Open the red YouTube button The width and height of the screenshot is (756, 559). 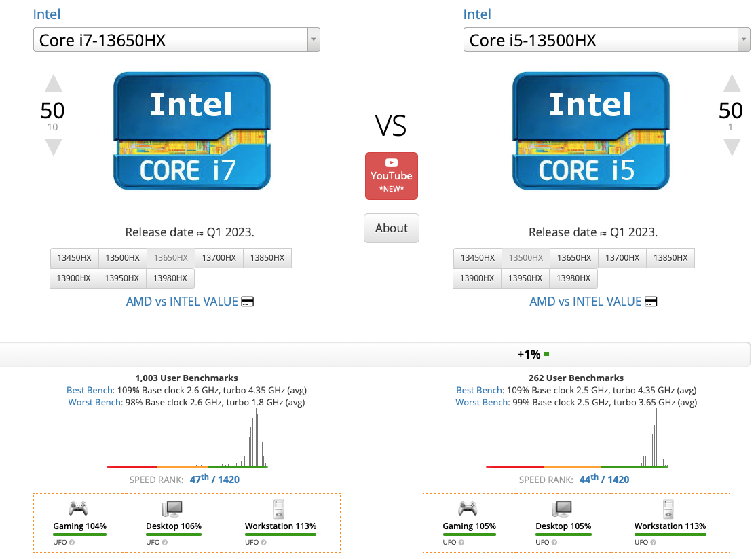[x=392, y=176]
